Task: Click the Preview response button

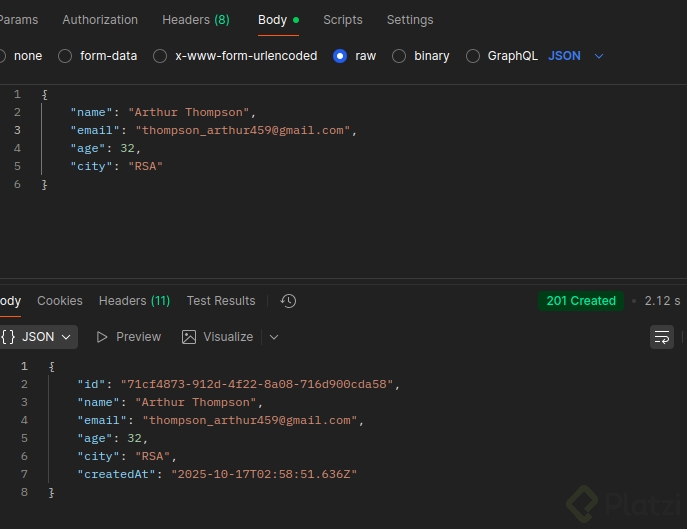Action: point(129,337)
